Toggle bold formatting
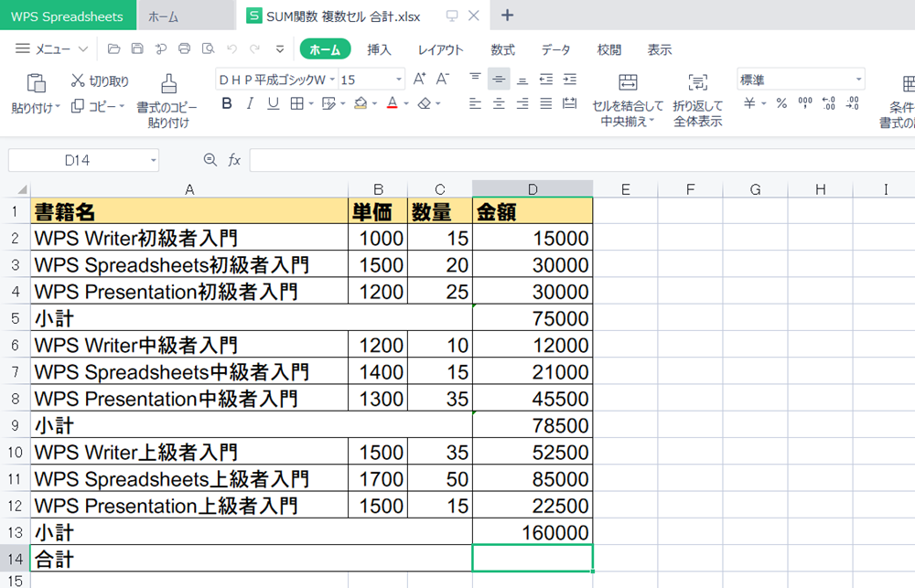Image resolution: width=915 pixels, height=588 pixels. pyautogui.click(x=227, y=104)
